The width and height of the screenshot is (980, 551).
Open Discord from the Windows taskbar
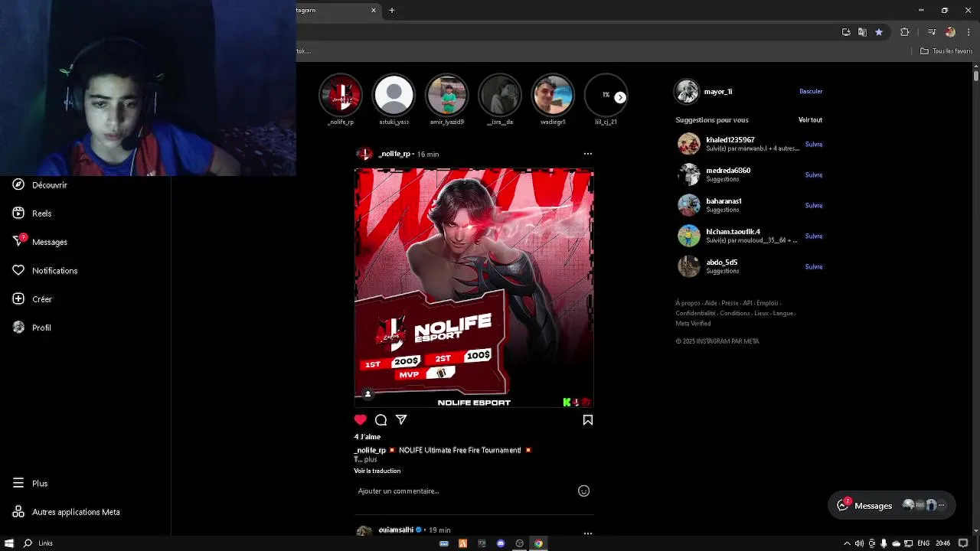(x=501, y=543)
